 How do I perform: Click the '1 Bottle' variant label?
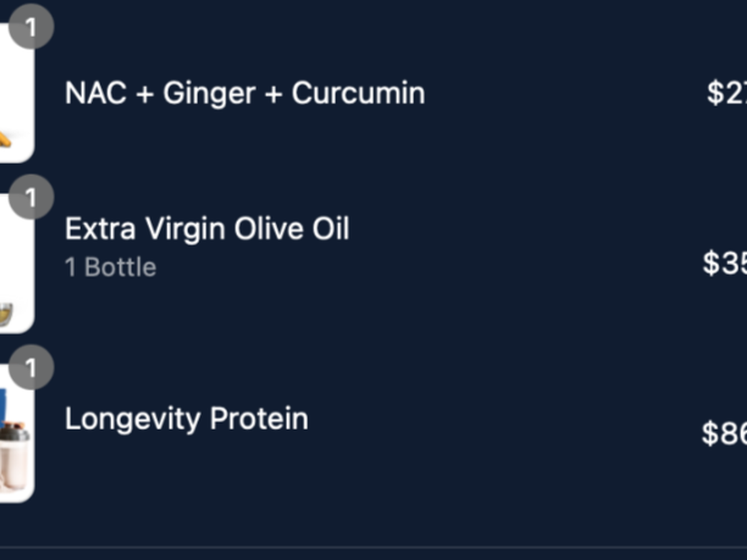tap(110, 267)
